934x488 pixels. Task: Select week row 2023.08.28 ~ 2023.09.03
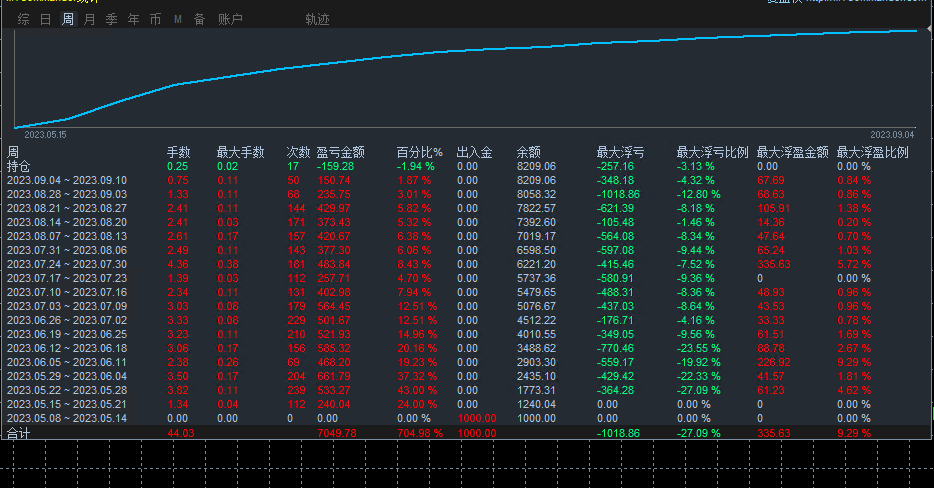466,194
